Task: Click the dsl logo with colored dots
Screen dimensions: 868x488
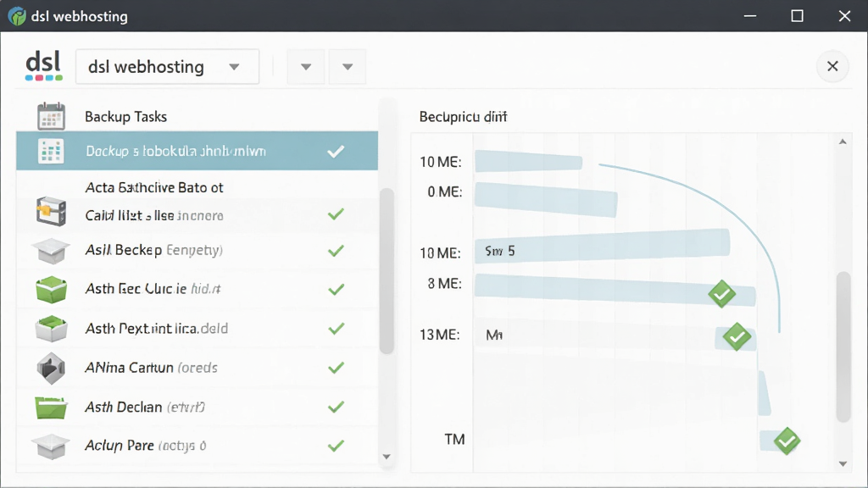Action: pyautogui.click(x=44, y=66)
